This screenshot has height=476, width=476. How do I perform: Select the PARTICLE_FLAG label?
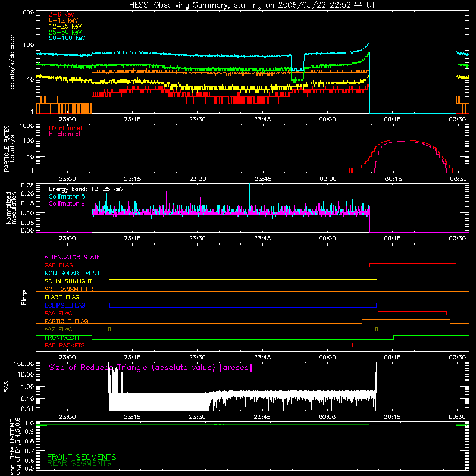coord(67,321)
